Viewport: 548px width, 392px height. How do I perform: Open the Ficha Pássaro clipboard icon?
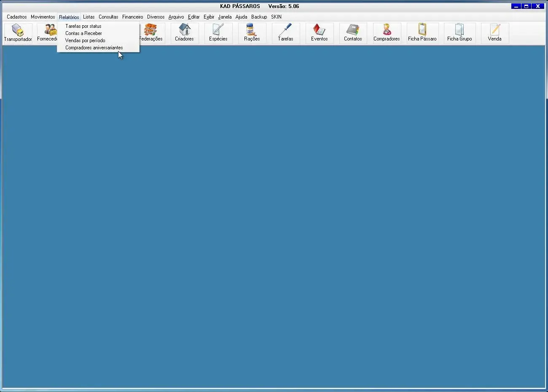click(x=422, y=33)
